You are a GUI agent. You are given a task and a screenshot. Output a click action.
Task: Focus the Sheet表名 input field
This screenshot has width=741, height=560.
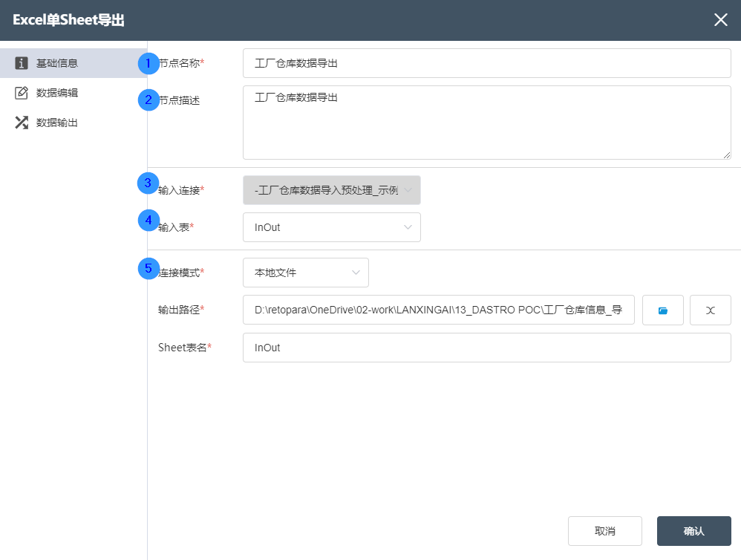click(x=487, y=348)
